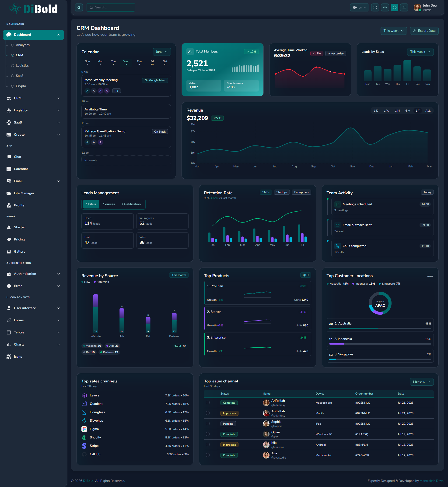Select 1 W revenue range

coord(386,111)
